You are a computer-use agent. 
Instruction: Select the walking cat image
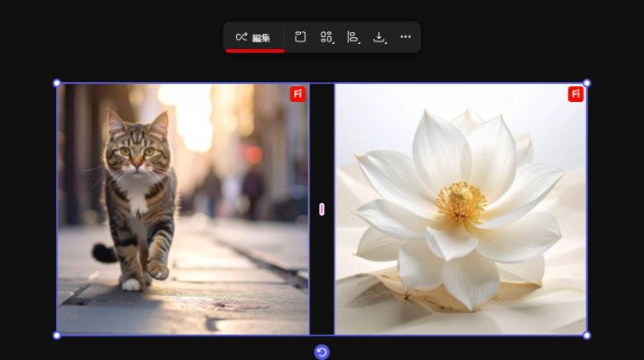tap(183, 210)
